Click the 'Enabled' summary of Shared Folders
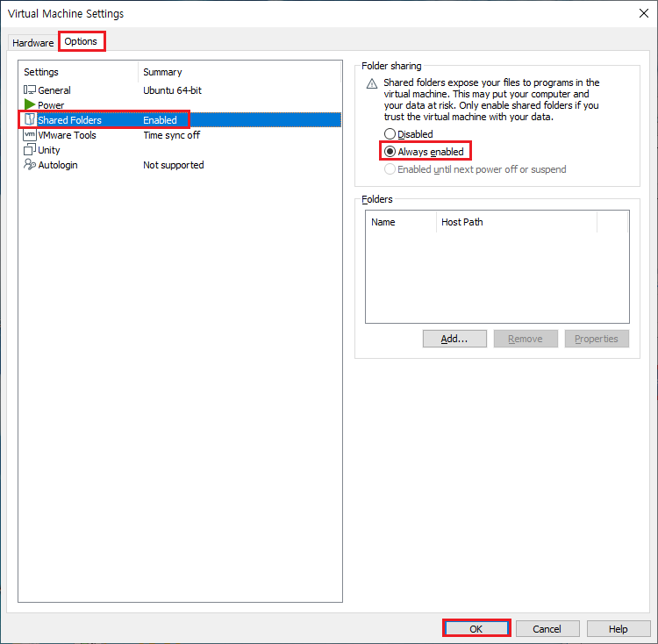The height and width of the screenshot is (644, 658). 160,120
